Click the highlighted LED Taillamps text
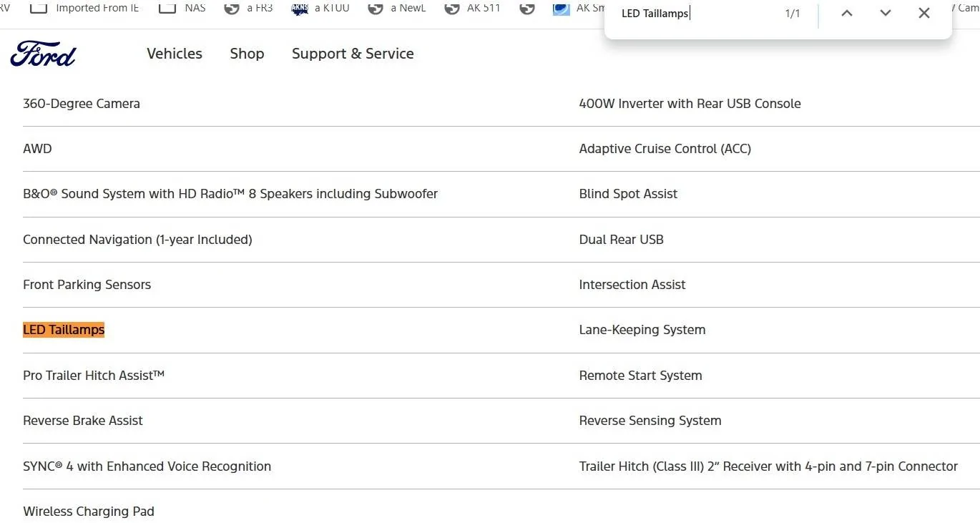The height and width of the screenshot is (523, 980). [x=64, y=330]
